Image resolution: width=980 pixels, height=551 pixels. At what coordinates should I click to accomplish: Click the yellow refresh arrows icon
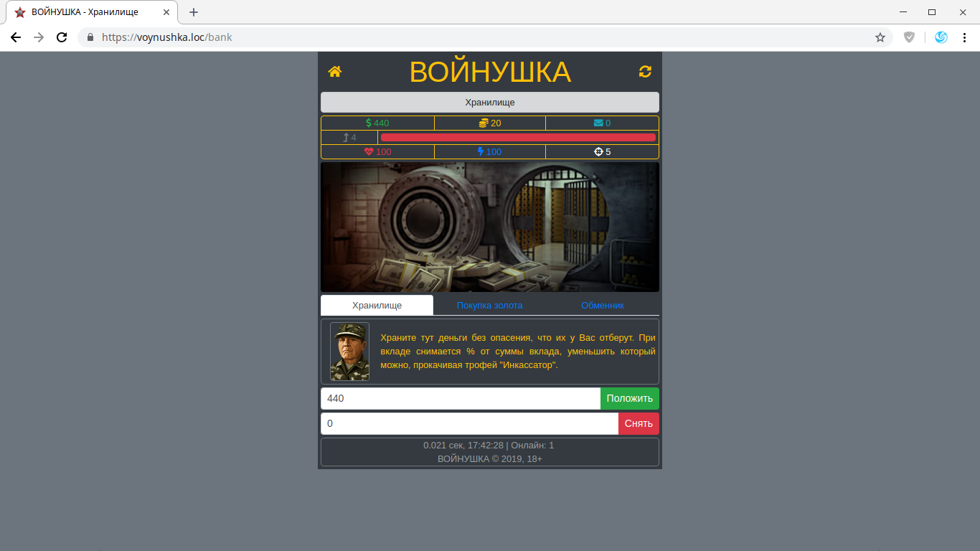tap(645, 72)
